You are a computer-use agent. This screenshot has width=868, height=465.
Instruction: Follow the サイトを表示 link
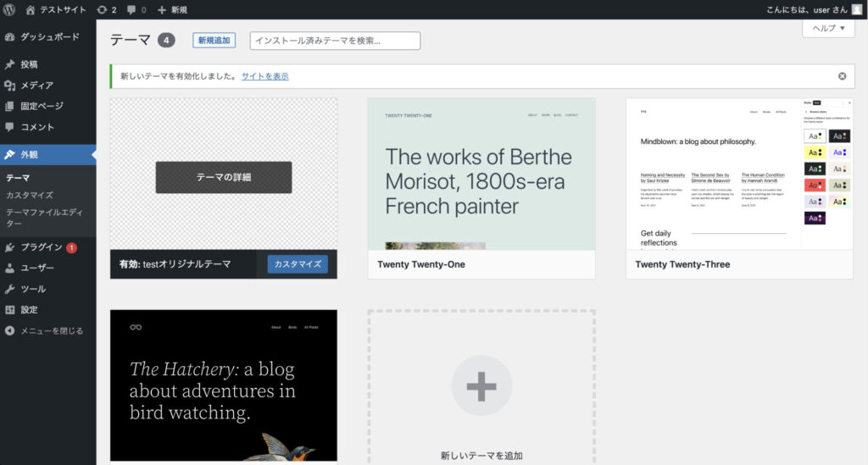click(x=264, y=76)
